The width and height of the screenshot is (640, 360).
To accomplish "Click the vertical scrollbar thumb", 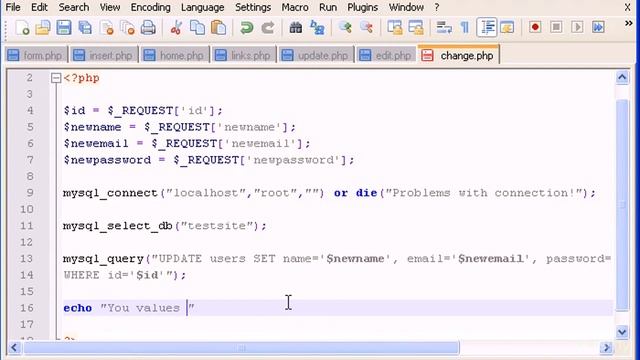I will [622, 205].
